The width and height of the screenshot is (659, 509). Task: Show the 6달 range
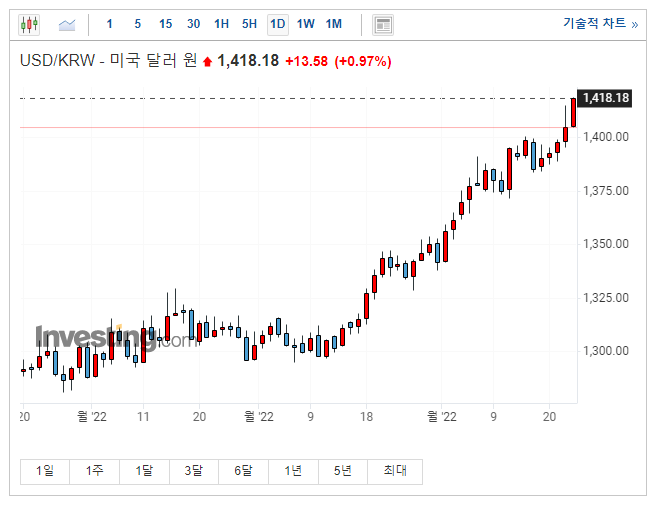click(243, 471)
